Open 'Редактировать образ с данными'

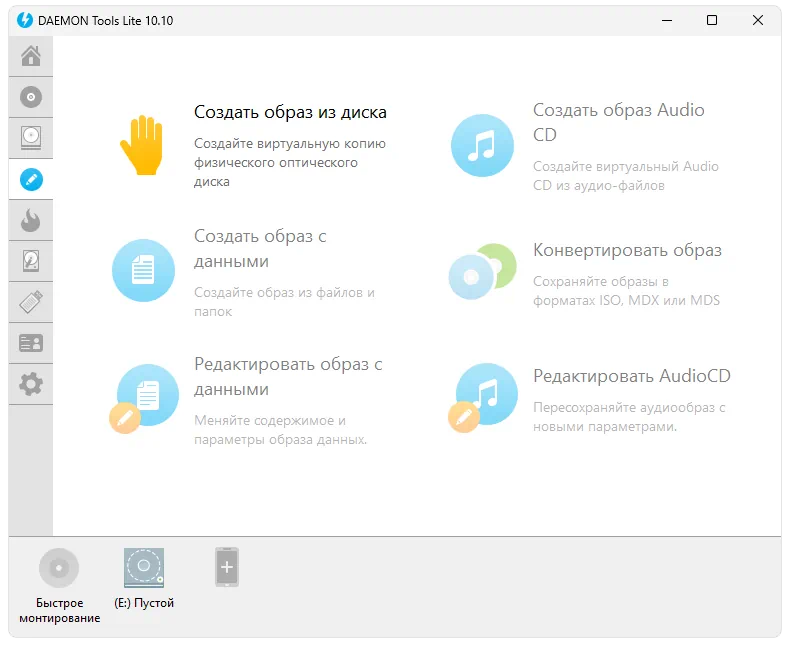[x=288, y=376]
